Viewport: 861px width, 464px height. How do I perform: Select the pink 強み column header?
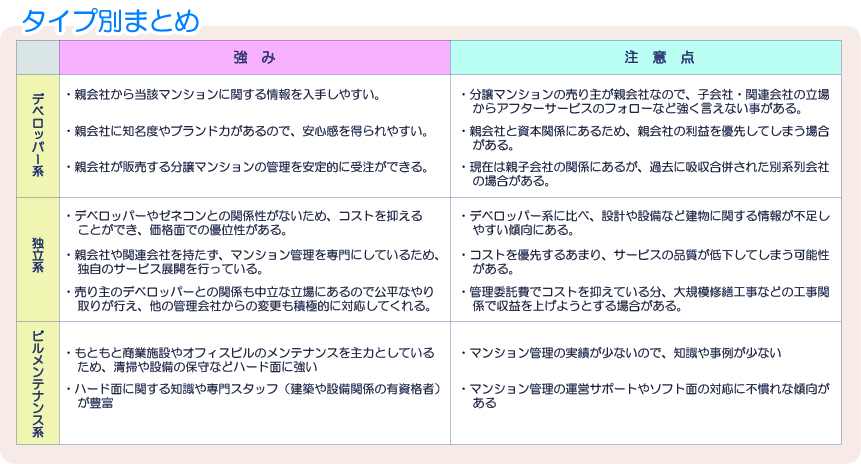pyautogui.click(x=254, y=58)
